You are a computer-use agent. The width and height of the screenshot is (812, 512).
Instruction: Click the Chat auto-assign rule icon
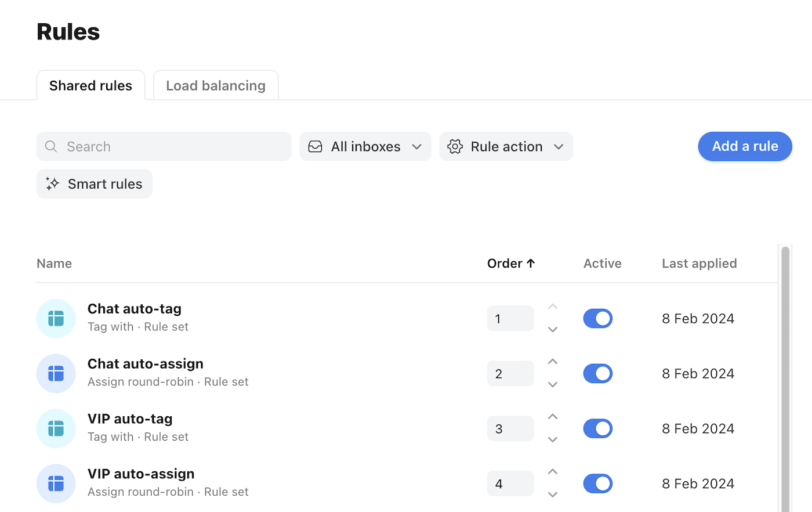click(x=56, y=373)
